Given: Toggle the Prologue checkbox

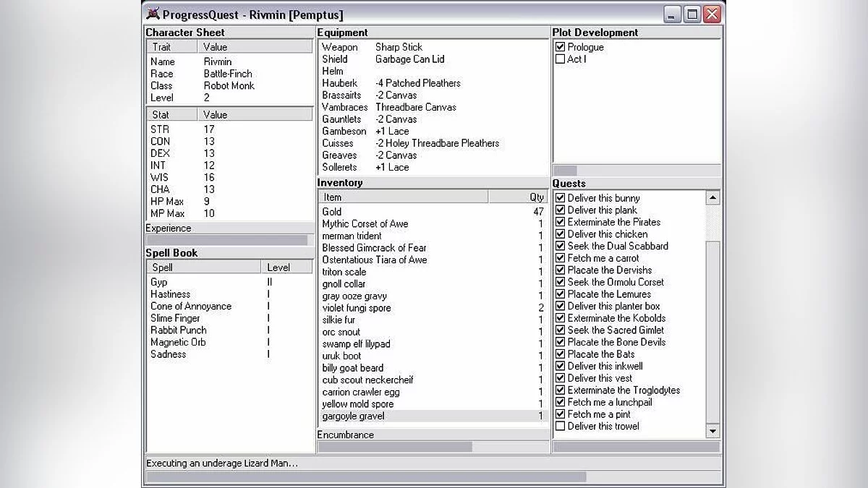Looking at the screenshot, I should 560,47.
